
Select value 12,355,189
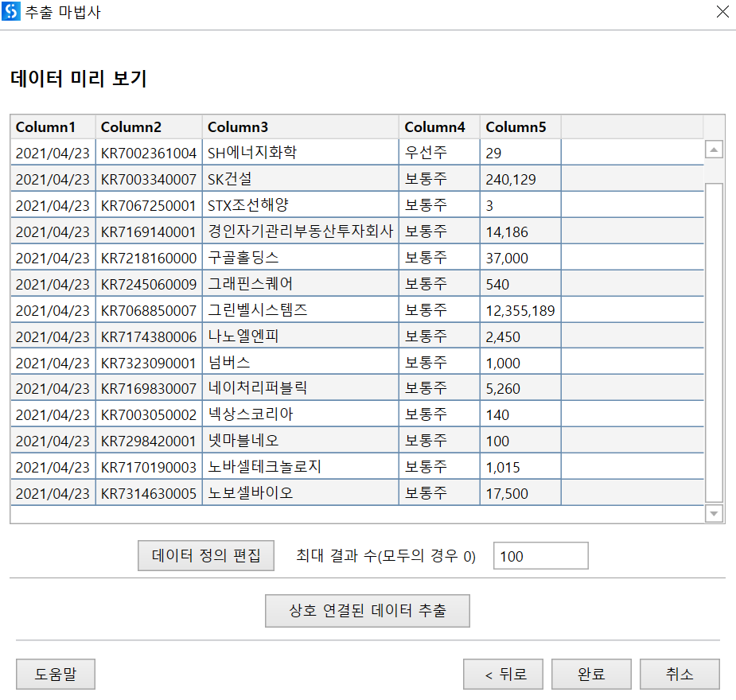tap(520, 310)
